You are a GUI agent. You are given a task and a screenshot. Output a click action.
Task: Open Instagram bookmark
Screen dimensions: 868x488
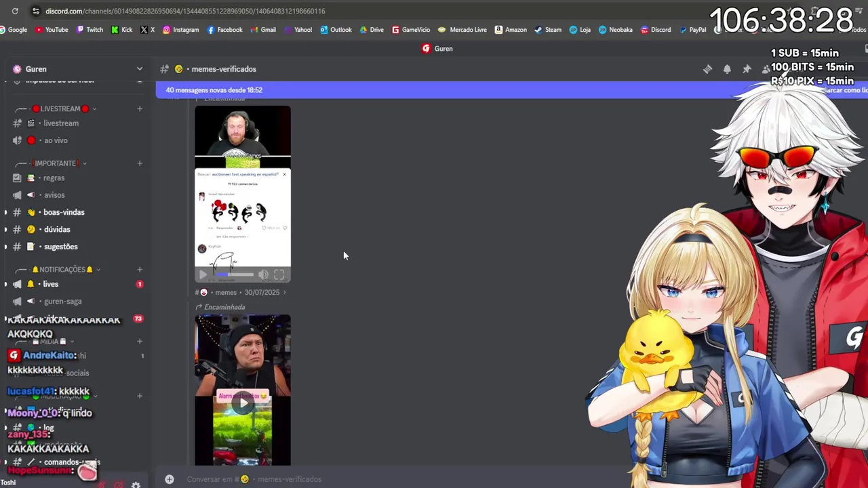click(x=180, y=30)
